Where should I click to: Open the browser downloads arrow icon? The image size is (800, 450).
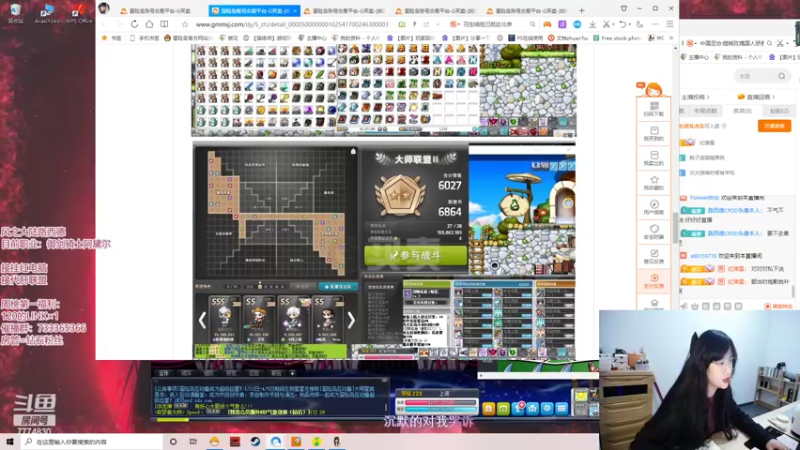592,24
